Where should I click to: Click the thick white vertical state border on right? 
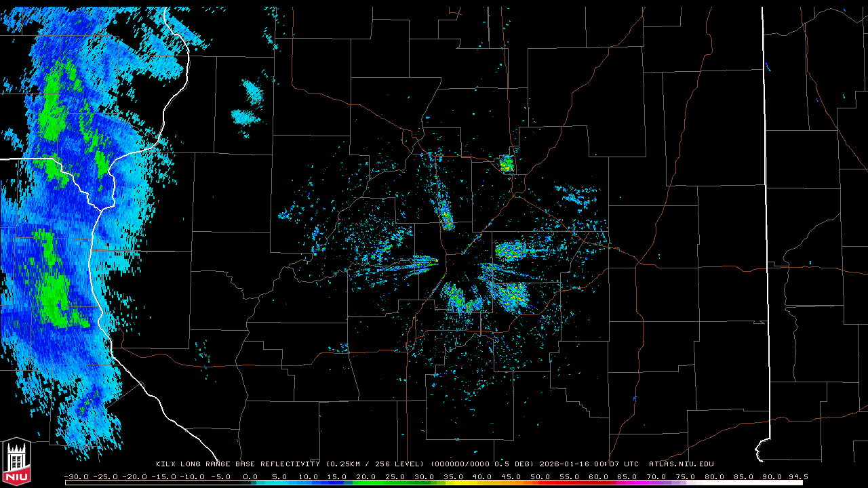click(x=765, y=203)
